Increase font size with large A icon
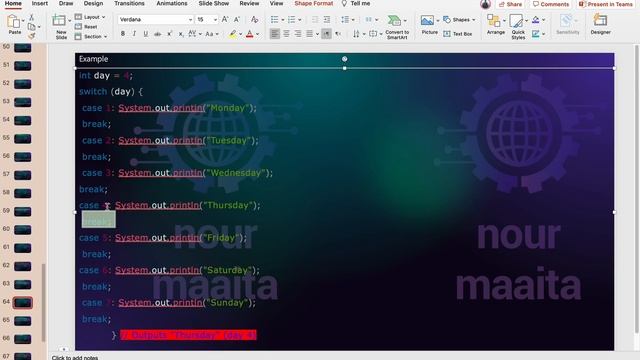This screenshot has width=640, height=360. tap(225, 20)
